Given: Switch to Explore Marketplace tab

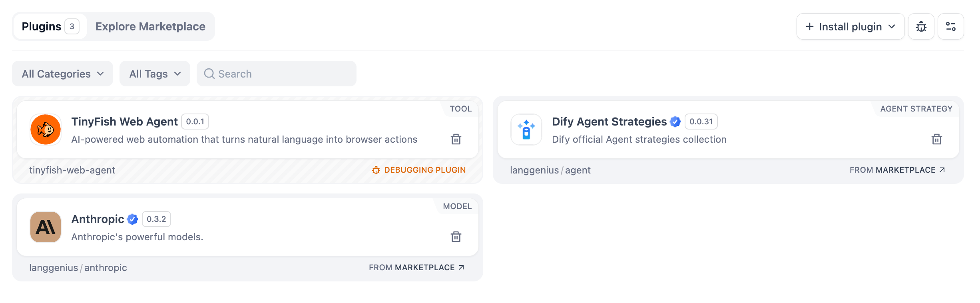Looking at the screenshot, I should (x=150, y=26).
